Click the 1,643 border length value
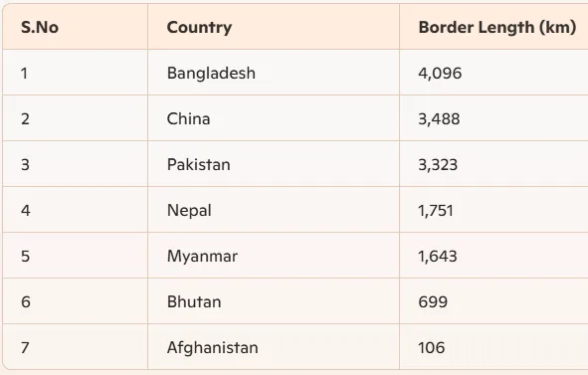The image size is (588, 375). 438,256
